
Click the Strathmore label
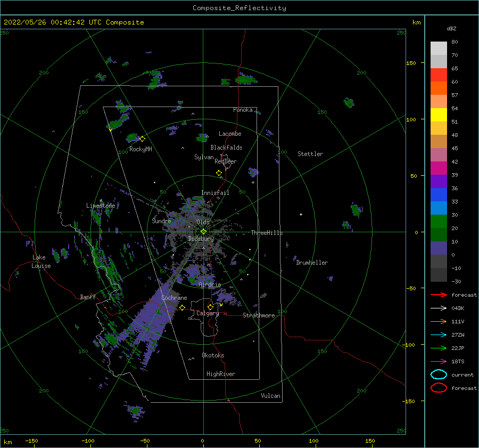(x=259, y=315)
